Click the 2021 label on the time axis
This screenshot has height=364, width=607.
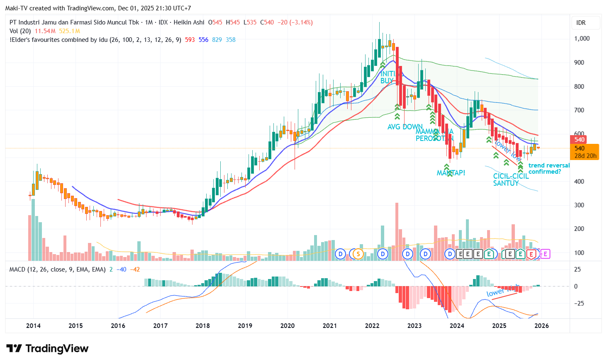click(329, 326)
